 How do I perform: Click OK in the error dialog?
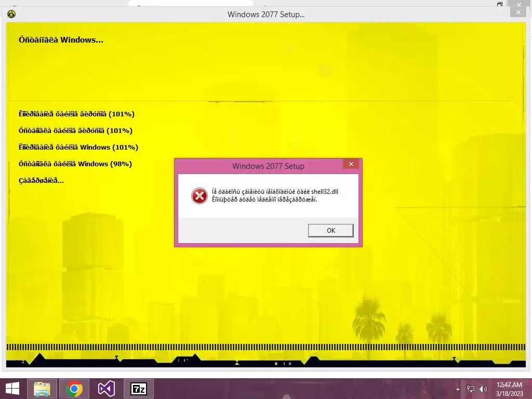click(330, 230)
